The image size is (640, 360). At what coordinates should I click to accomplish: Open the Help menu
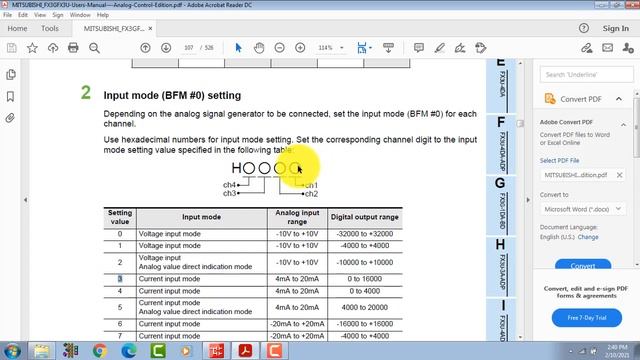coord(103,15)
